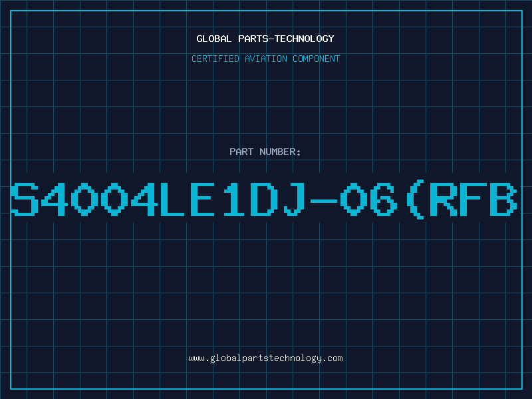Click the GLOBAL PARTS-TECHNOLOGY heading
Image resolution: width=532 pixels, height=399 pixels.
click(x=265, y=39)
